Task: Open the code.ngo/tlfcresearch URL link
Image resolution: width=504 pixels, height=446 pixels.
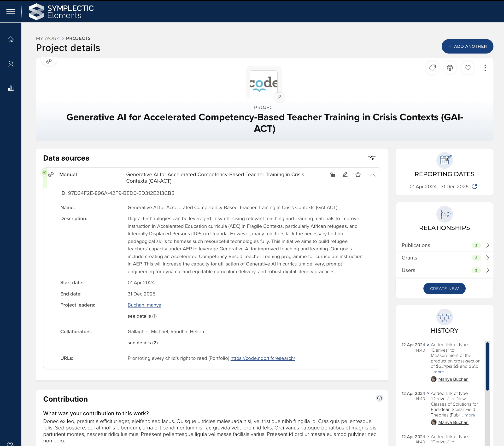Action: [x=263, y=358]
